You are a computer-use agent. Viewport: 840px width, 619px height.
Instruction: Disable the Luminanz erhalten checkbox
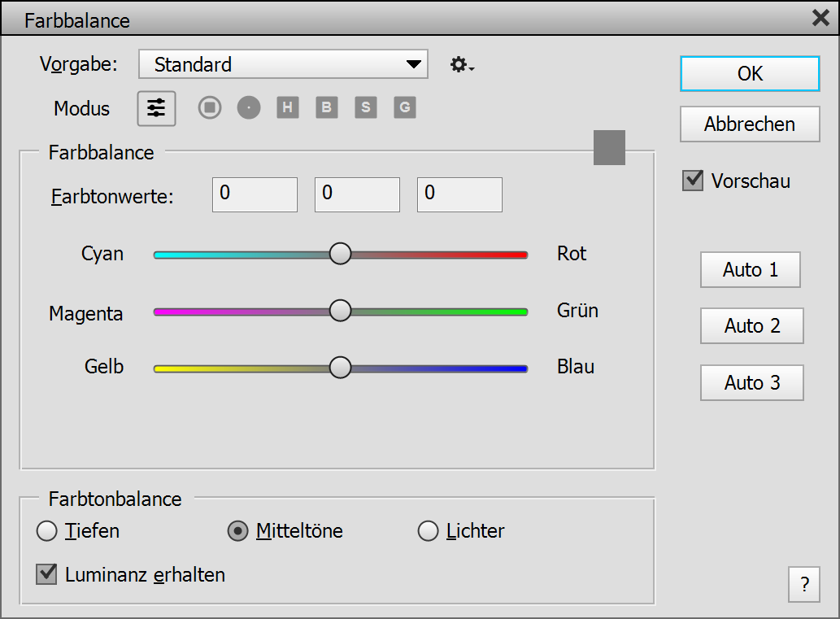(47, 574)
